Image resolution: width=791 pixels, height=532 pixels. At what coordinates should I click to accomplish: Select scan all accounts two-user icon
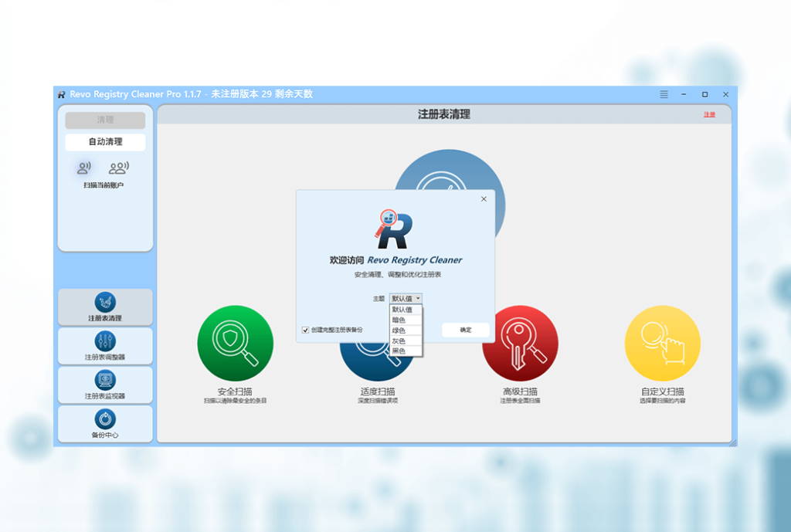[119, 168]
